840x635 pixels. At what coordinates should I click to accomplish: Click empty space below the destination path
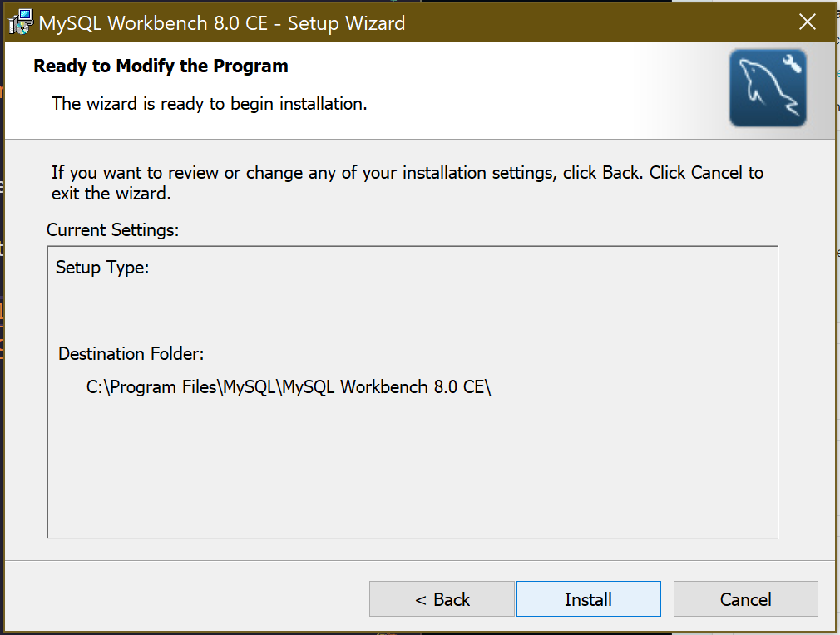coord(413,465)
